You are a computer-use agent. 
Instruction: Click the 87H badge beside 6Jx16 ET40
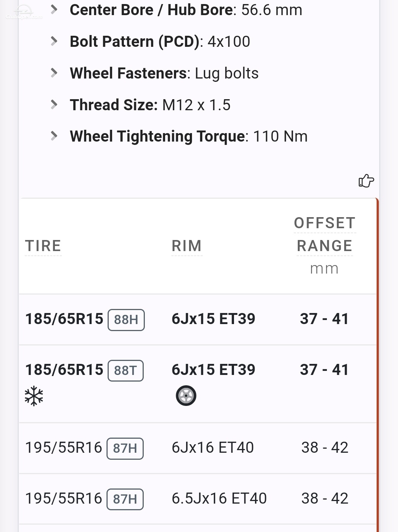click(125, 448)
